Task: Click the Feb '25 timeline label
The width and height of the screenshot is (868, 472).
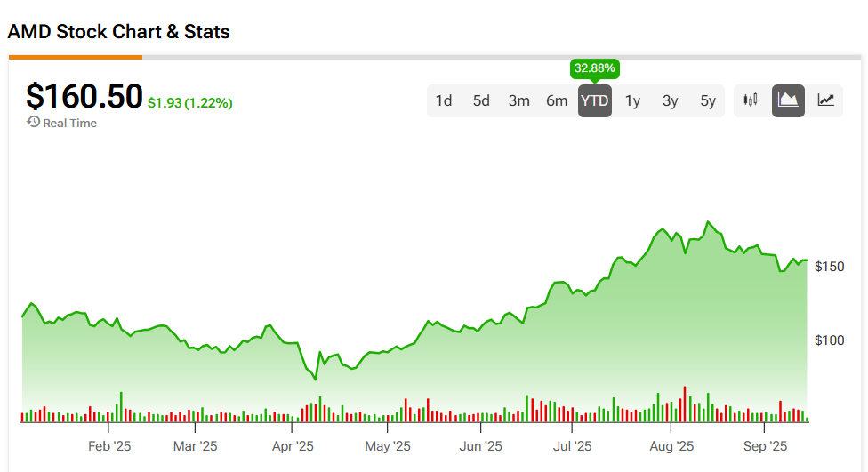Action: coord(110,446)
